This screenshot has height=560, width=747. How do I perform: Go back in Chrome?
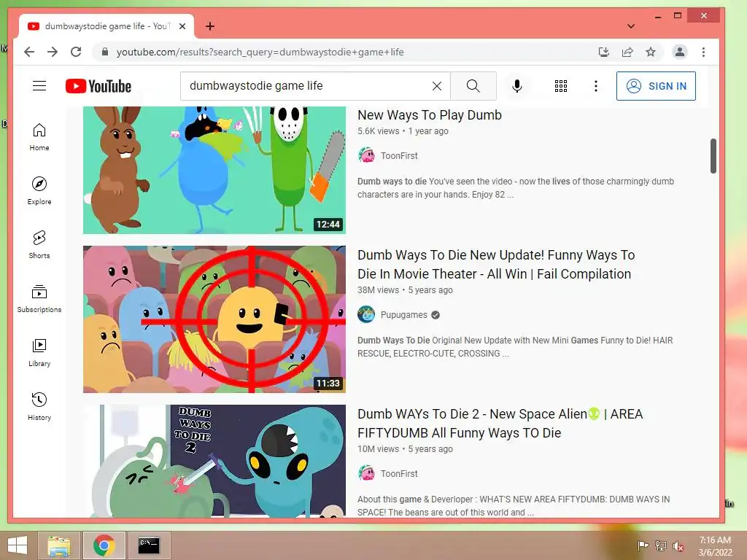click(29, 52)
